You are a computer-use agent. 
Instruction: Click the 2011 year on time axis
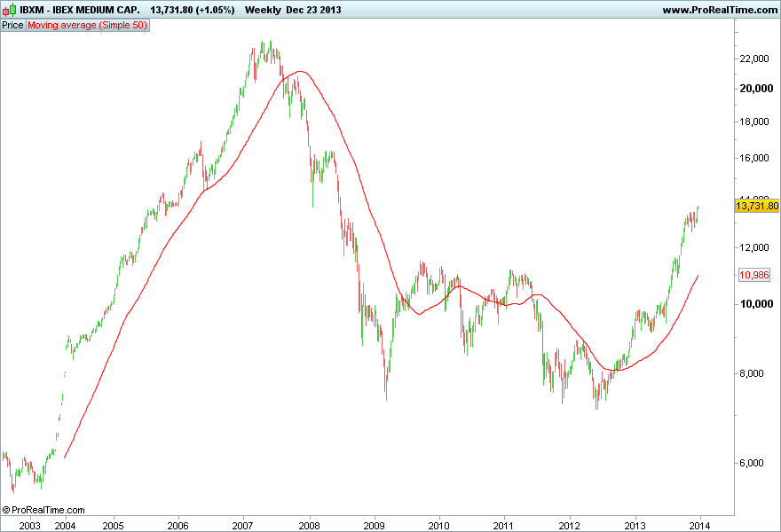503,526
